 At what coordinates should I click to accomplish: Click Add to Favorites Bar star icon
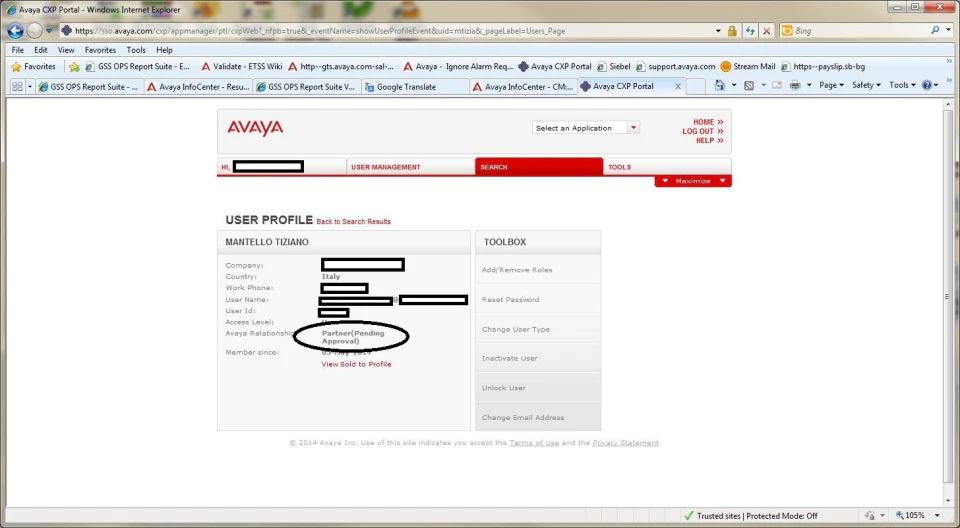pos(74,67)
